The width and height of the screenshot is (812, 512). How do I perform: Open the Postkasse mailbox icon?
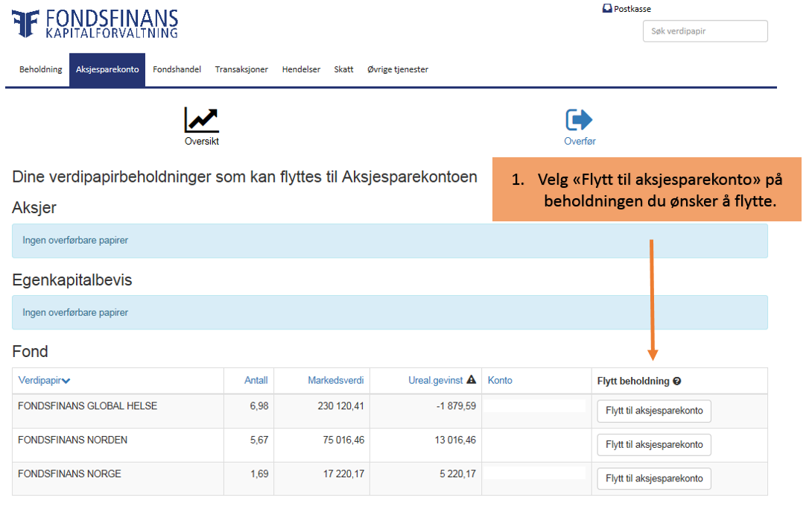pyautogui.click(x=607, y=8)
